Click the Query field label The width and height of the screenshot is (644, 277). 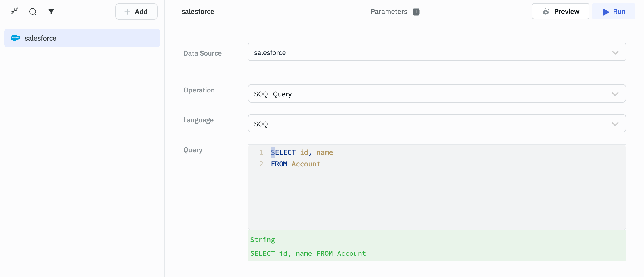(193, 150)
